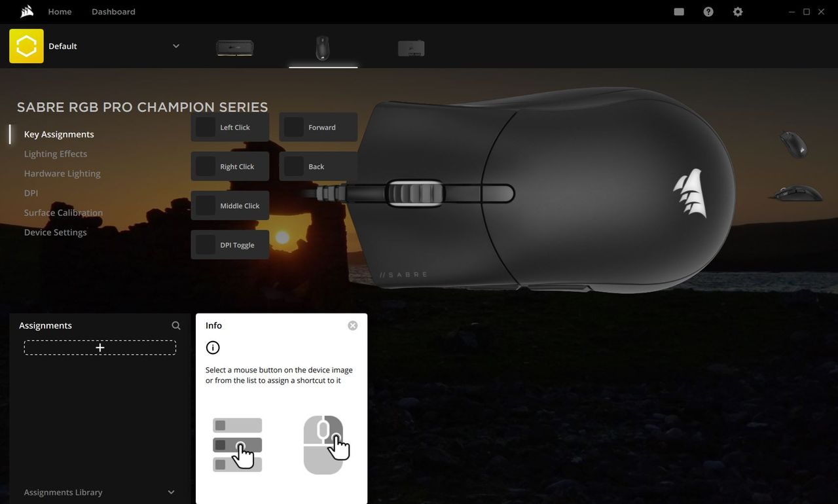Image resolution: width=838 pixels, height=504 pixels.
Task: Open Surface Calibration section
Action: [x=64, y=213]
